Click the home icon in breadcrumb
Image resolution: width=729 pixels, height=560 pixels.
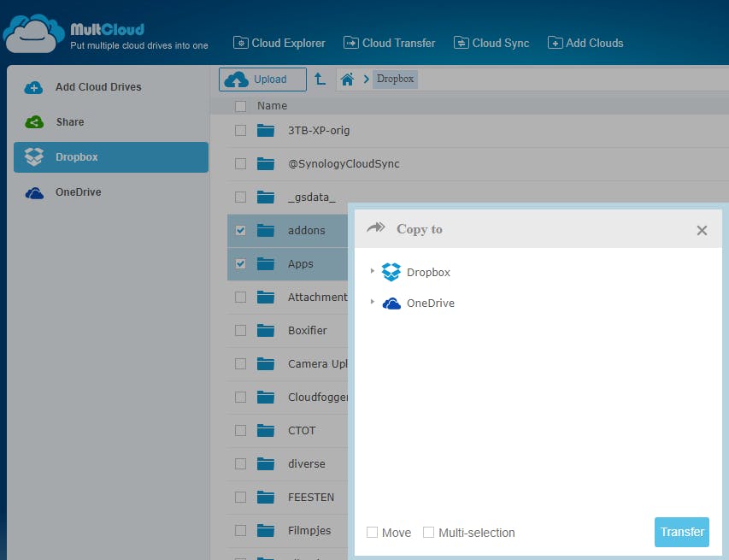347,80
